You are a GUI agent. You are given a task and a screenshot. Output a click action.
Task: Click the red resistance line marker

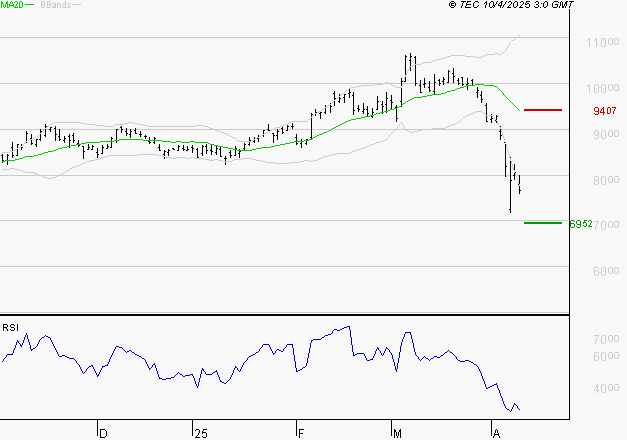click(542, 109)
